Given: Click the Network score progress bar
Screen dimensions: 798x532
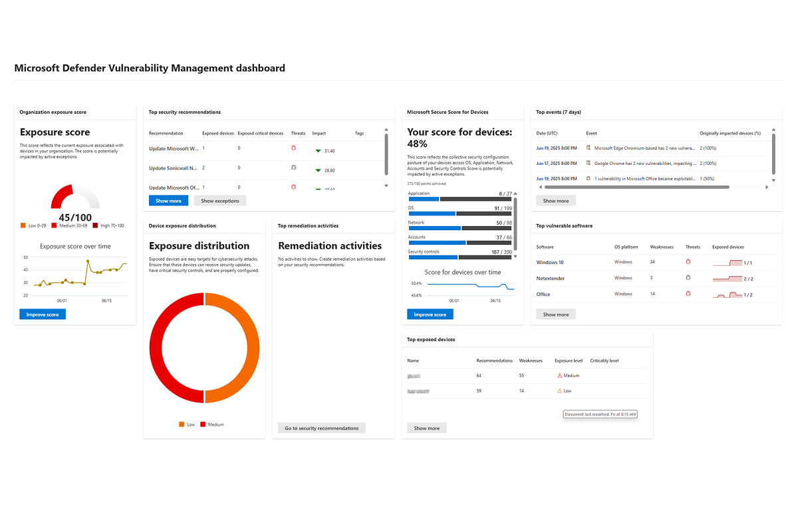Looking at the screenshot, I should [460, 228].
